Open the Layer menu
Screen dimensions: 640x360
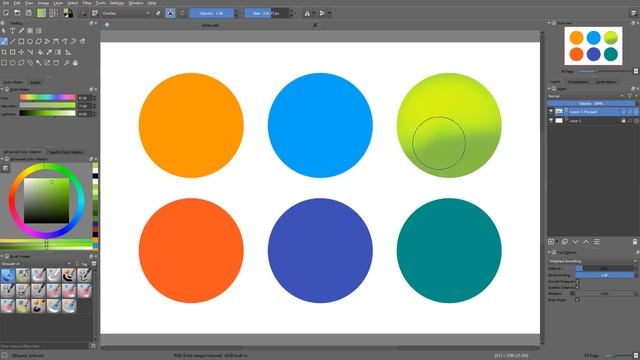[58, 3]
